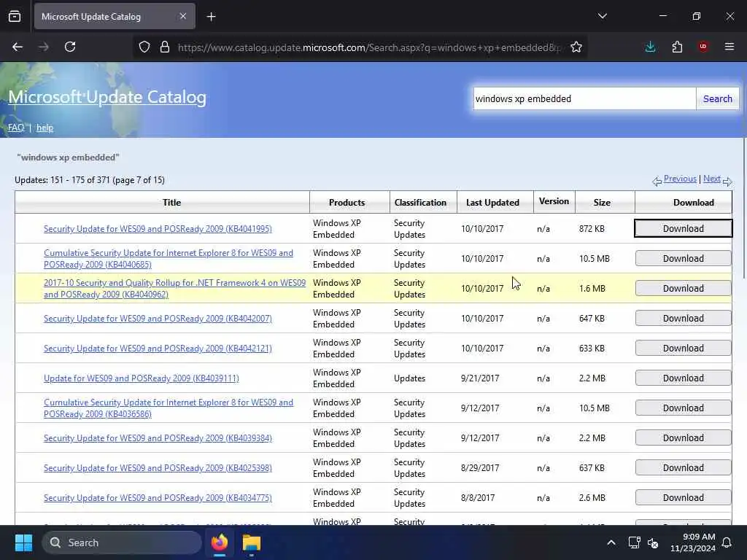
Task: Close the Microsoft Update Catalog tab
Action: tap(183, 16)
